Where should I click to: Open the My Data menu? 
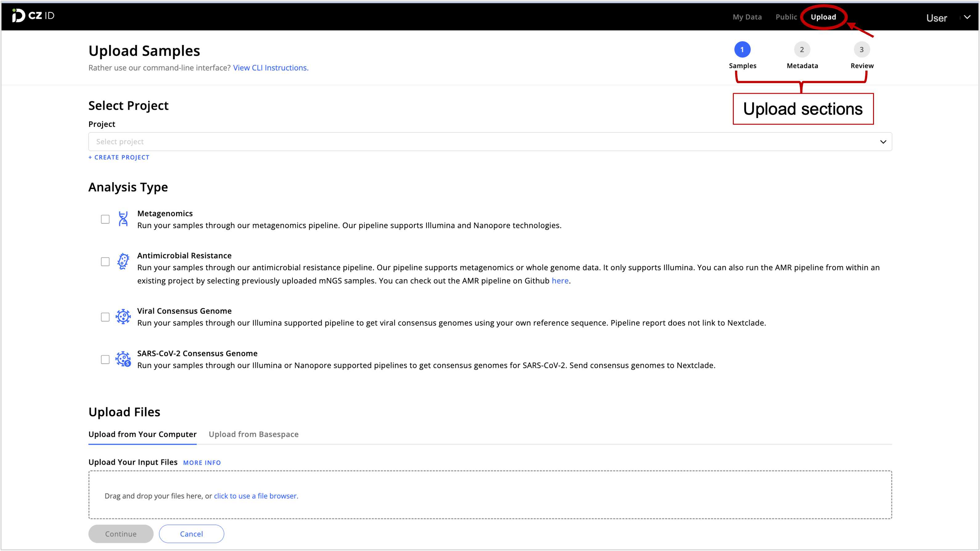click(747, 17)
